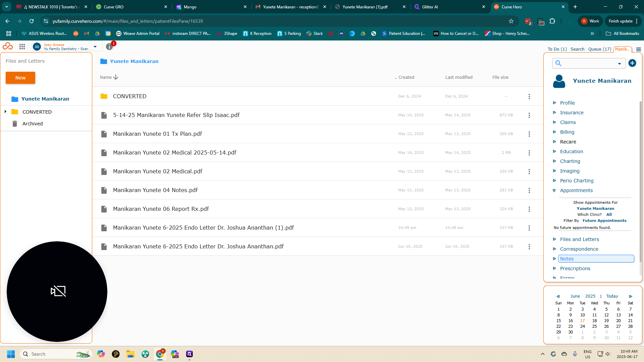Click the New button

20,78
